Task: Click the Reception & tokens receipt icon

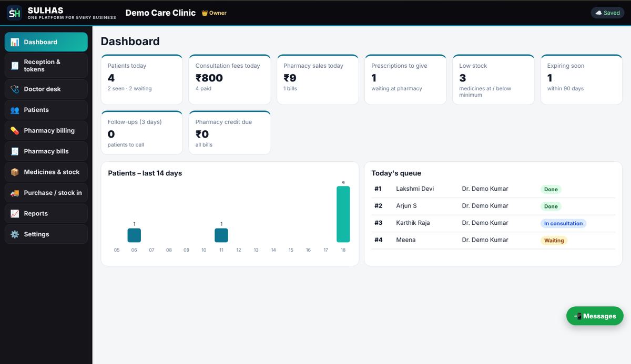Action: coord(15,66)
